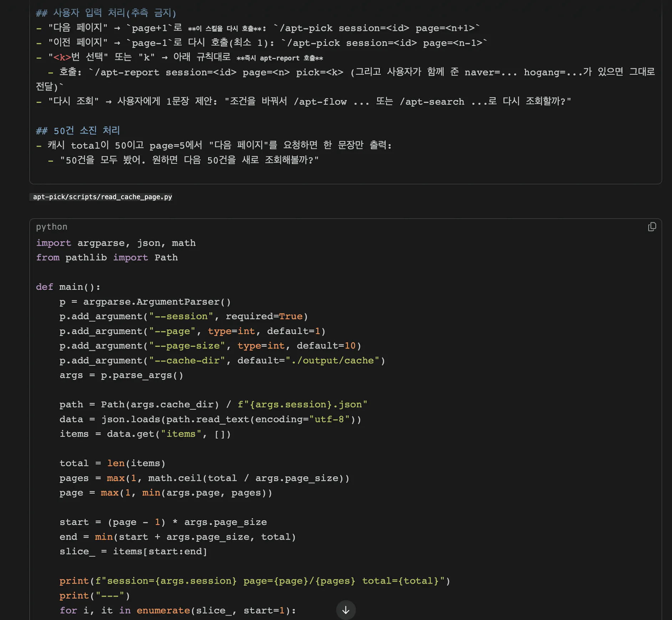Click the line "import argparse, json, math"
Screen dimensions: 672x620
click(x=116, y=243)
